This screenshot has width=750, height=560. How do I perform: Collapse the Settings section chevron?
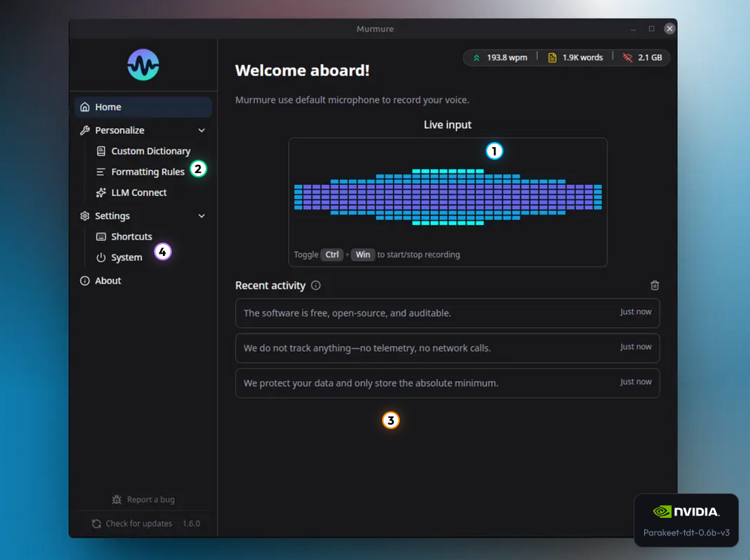(201, 216)
